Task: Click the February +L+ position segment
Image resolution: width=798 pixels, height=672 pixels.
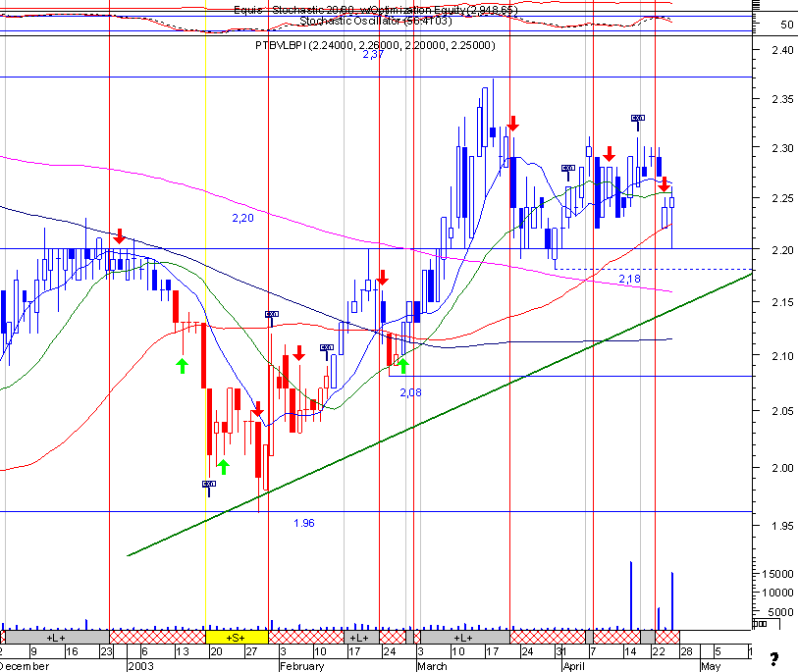Action: click(361, 638)
